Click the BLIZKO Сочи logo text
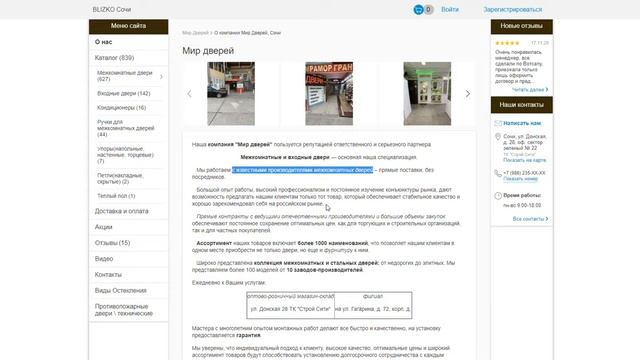This screenshot has width=640, height=360. coord(111,9)
